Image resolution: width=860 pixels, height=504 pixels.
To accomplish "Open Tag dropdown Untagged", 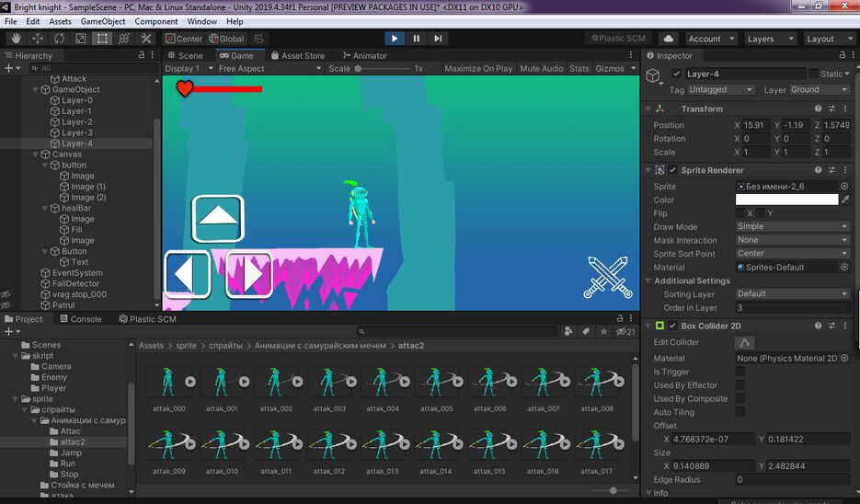I will [x=721, y=89].
